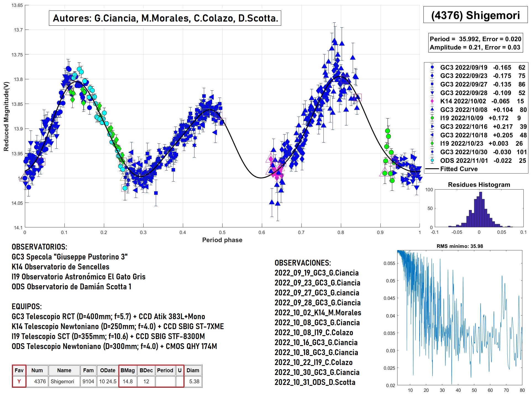Click I19 Telescopio SCT equipment line
Image resolution: width=532 pixels, height=396 pixels.
108,336
